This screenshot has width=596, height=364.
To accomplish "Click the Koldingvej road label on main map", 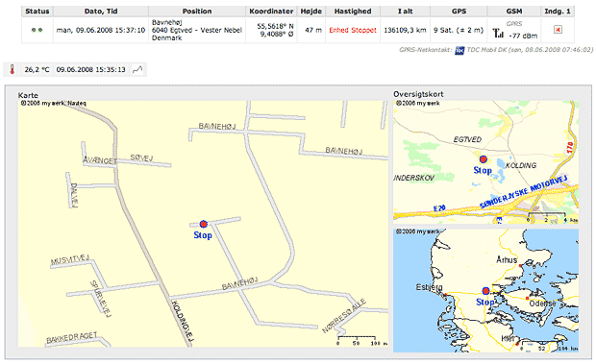I will 183,323.
